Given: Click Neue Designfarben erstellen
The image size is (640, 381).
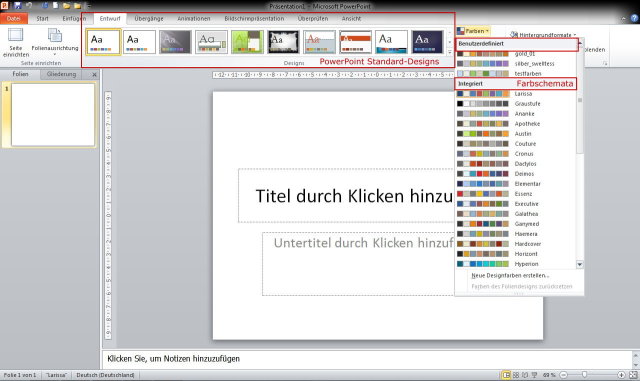Looking at the screenshot, I should [x=510, y=276].
